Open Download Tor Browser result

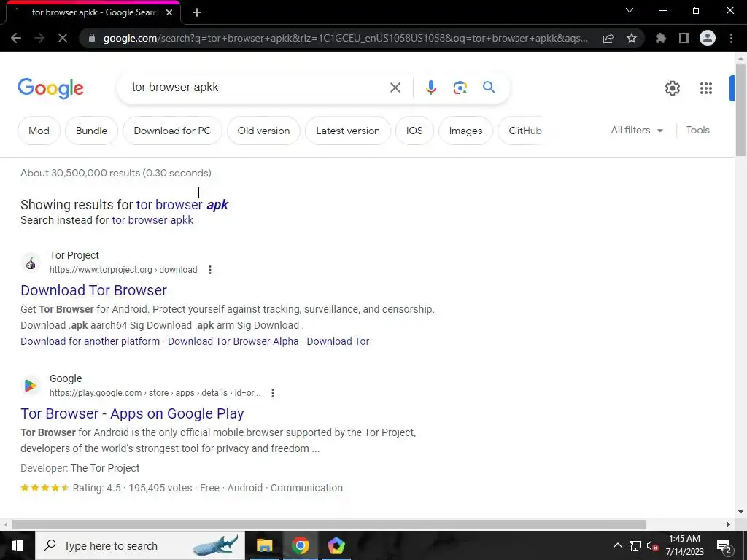click(x=94, y=290)
